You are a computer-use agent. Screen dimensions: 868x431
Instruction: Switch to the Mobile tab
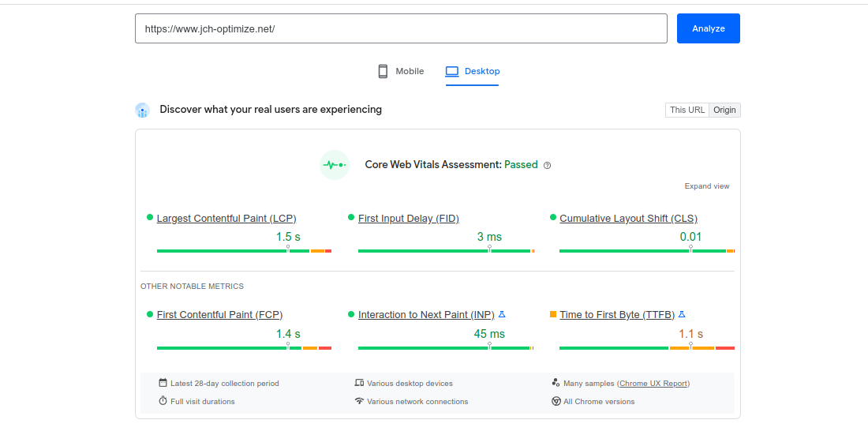click(401, 72)
